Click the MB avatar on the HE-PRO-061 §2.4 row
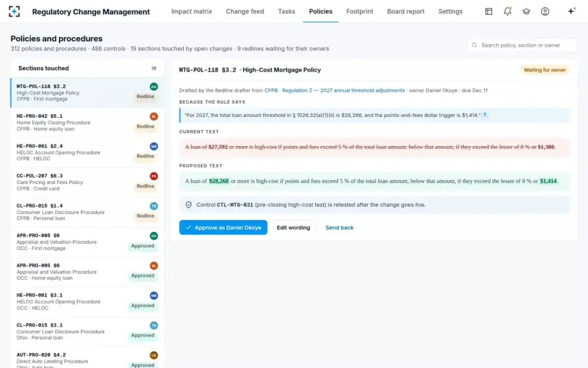588x368 pixels. [154, 146]
